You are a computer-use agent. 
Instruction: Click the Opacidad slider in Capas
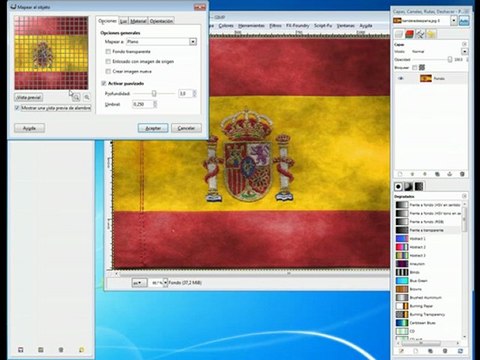(431, 60)
